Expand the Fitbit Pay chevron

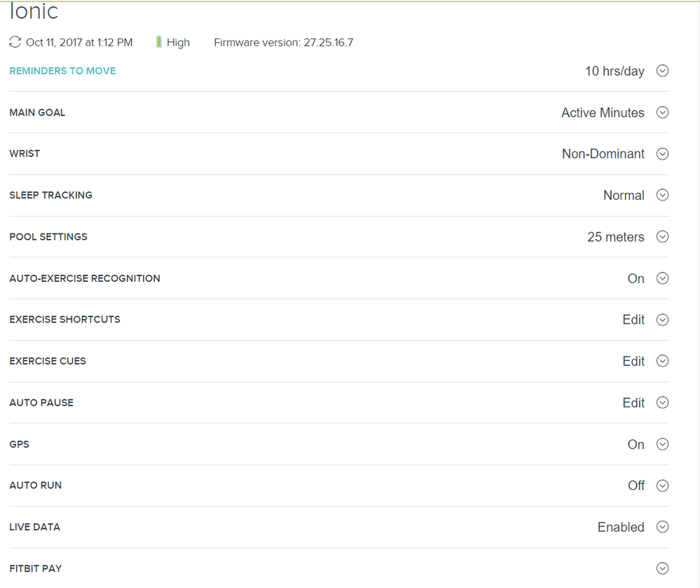[x=662, y=568]
